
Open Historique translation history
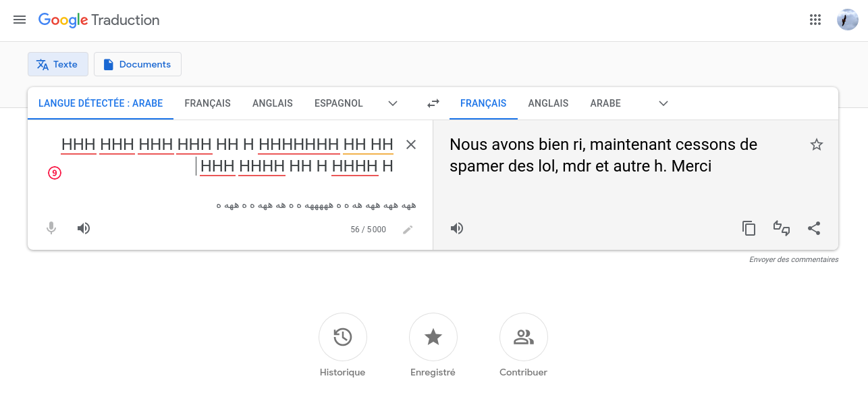click(x=343, y=337)
